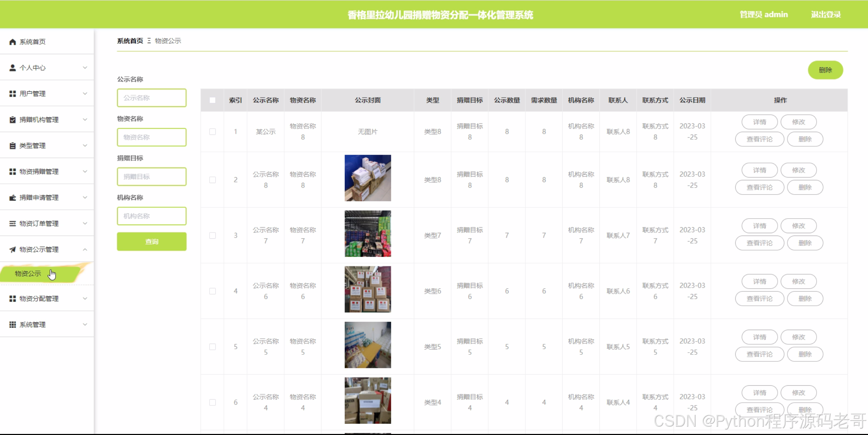Click the list icon for 物资订单管理

click(x=13, y=223)
